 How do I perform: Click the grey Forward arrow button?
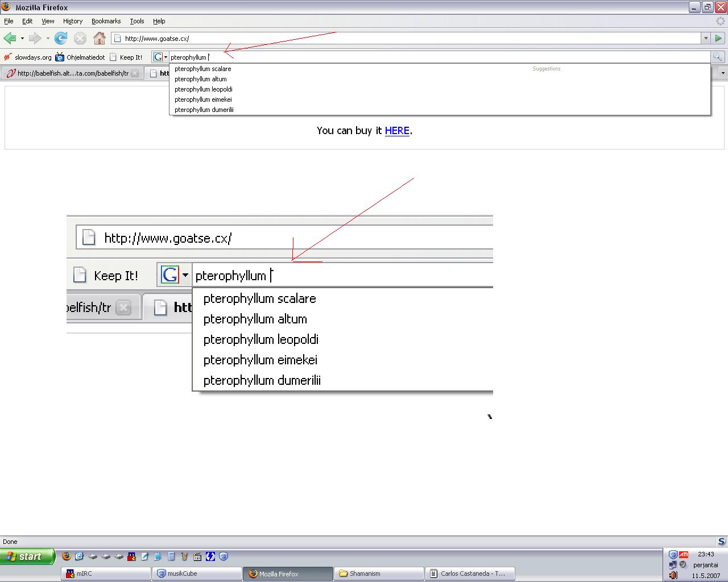click(35, 38)
